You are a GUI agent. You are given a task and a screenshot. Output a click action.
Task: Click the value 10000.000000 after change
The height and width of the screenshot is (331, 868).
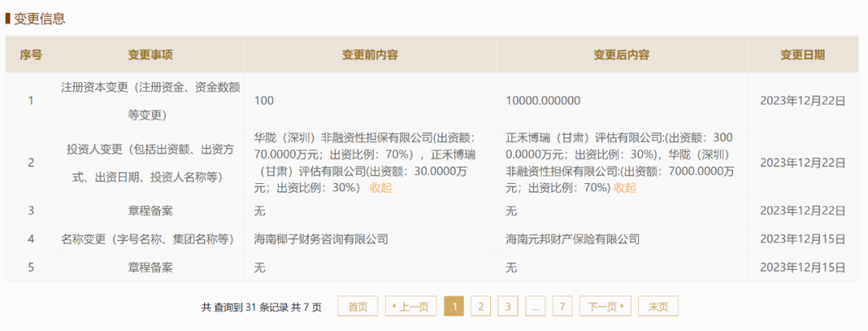pyautogui.click(x=543, y=101)
